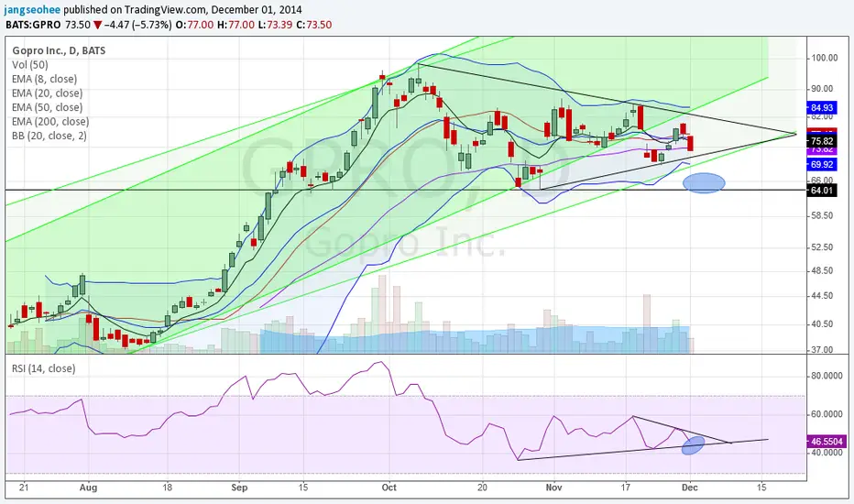
Task: Click the Nov date axis label
Action: [x=553, y=488]
